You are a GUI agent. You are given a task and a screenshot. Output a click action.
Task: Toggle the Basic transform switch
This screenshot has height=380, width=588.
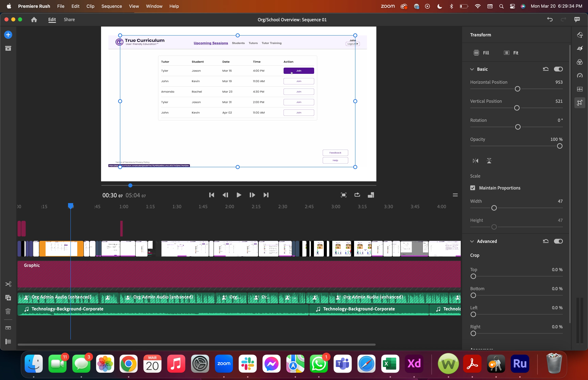pos(558,69)
